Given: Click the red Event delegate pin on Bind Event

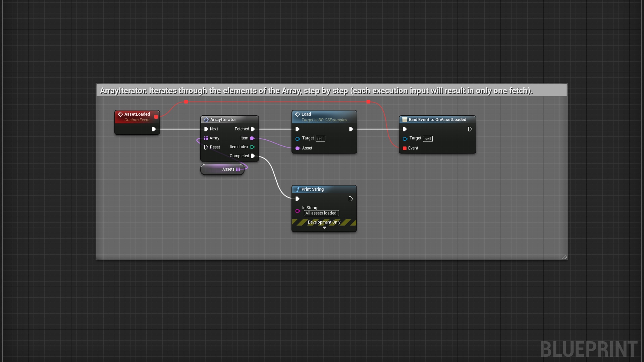Looking at the screenshot, I should coord(405,148).
